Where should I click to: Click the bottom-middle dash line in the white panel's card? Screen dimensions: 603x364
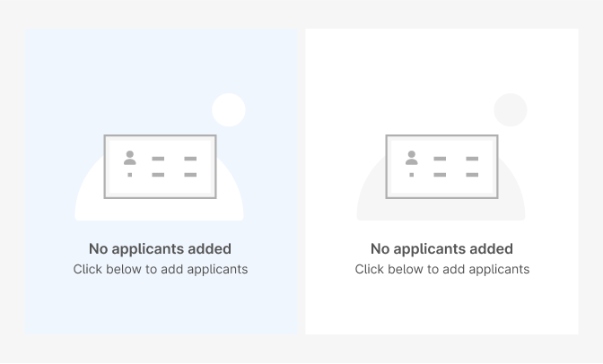point(440,175)
